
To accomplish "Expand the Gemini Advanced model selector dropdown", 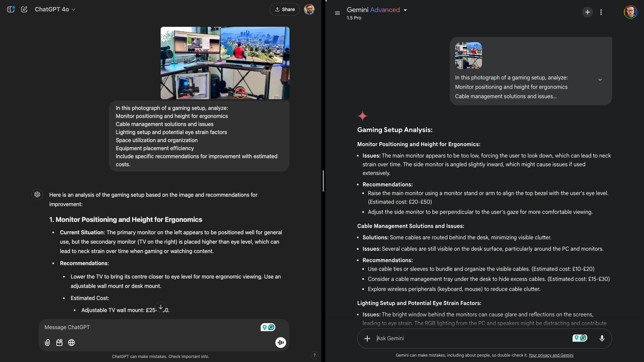I will pyautogui.click(x=405, y=10).
